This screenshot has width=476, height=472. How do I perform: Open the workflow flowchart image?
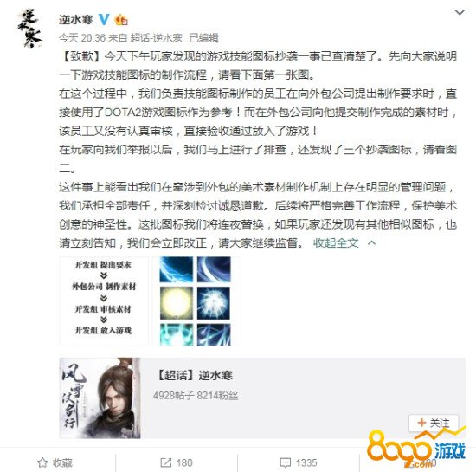click(104, 301)
